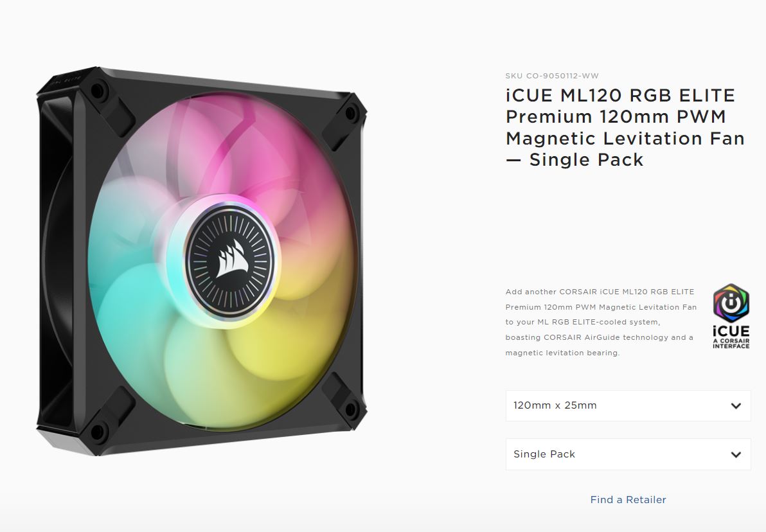The width and height of the screenshot is (766, 532).
Task: Open the Single Pack quantity dropdown
Action: point(628,454)
